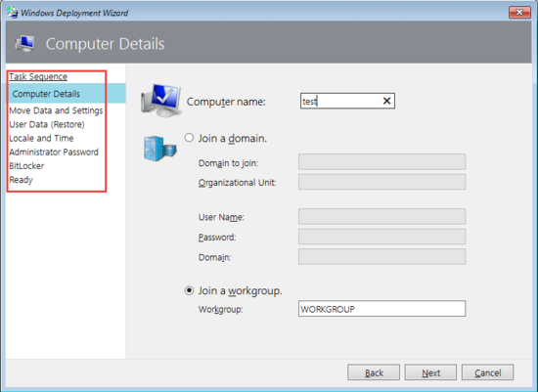This screenshot has width=538, height=392.
Task: Click the 'Computer Details' header title
Action: click(x=106, y=44)
